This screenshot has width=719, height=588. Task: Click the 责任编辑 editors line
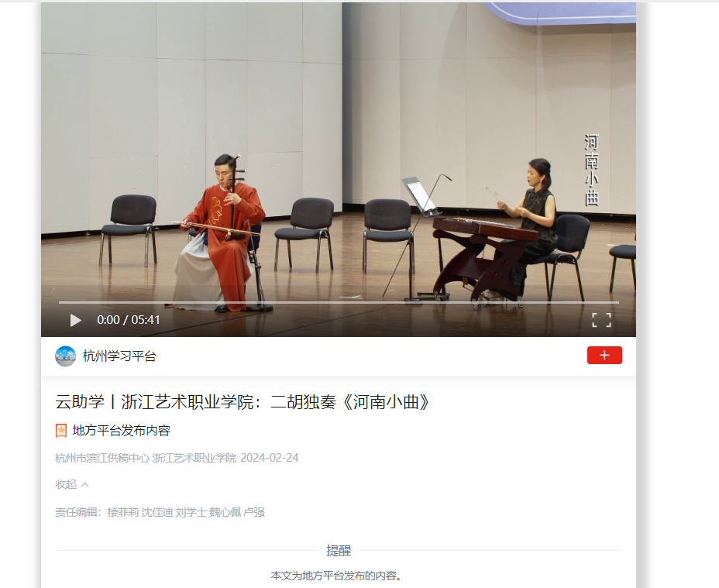(160, 512)
